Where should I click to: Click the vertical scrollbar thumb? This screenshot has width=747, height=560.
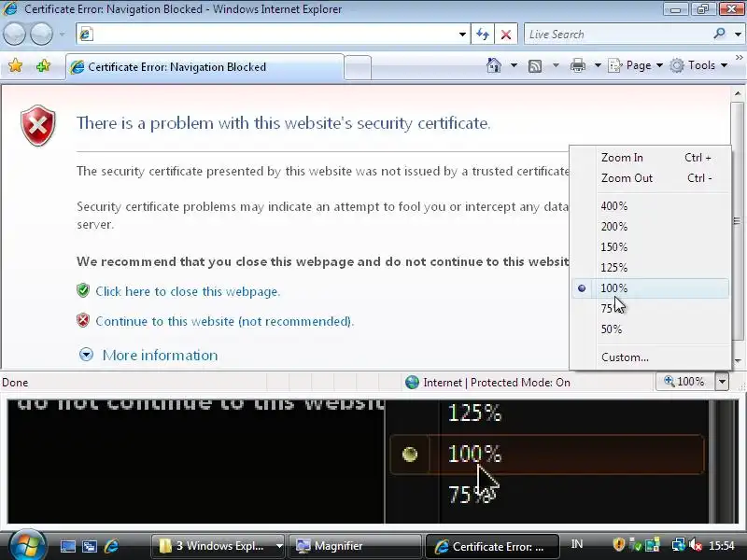point(738,220)
